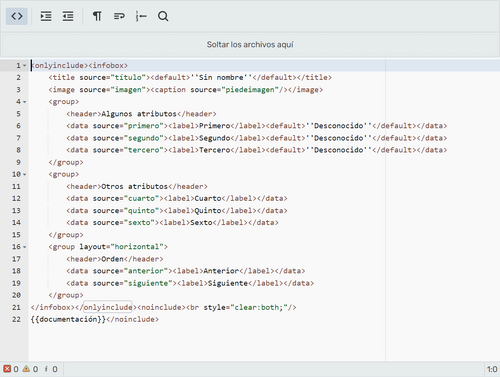The width and height of the screenshot is (500, 377).
Task: Click the outdent icon in toolbar
Action: click(68, 16)
